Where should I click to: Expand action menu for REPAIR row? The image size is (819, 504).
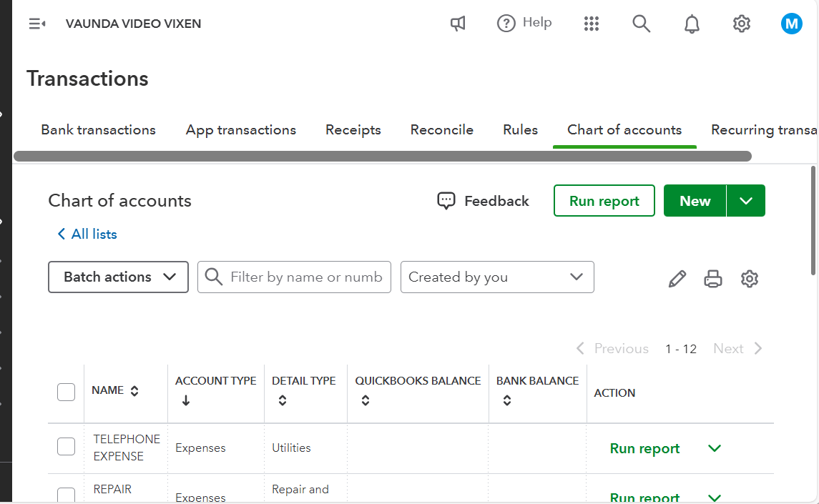tap(714, 498)
